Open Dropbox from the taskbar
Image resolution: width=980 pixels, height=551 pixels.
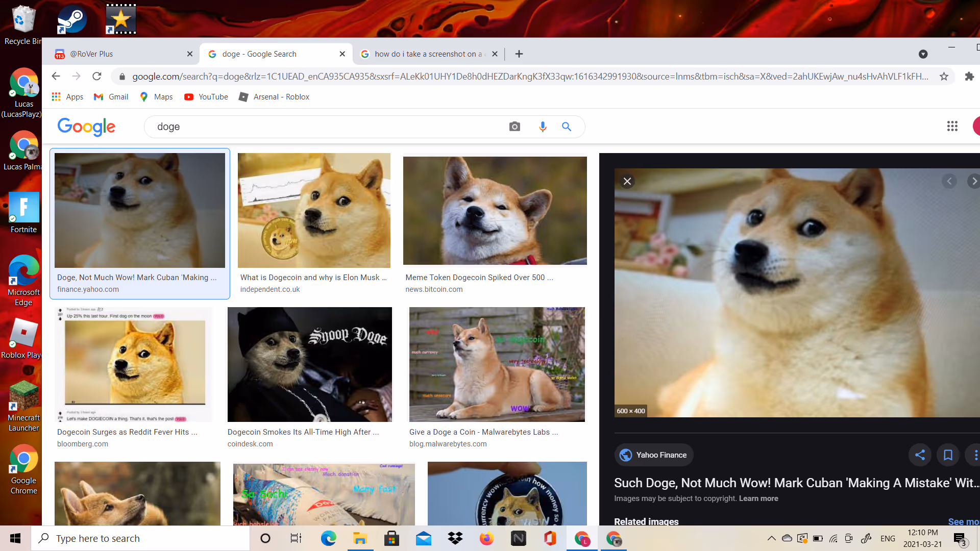[455, 538]
